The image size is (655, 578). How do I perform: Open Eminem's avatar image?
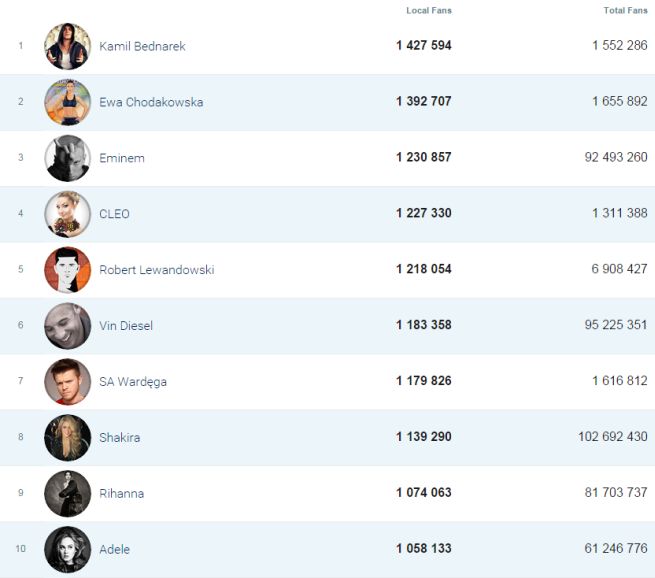pos(67,158)
